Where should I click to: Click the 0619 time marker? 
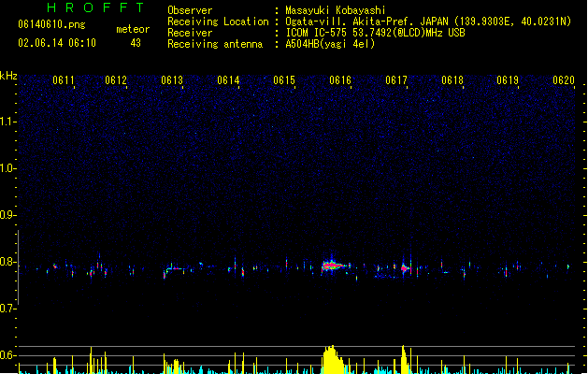pos(508,80)
